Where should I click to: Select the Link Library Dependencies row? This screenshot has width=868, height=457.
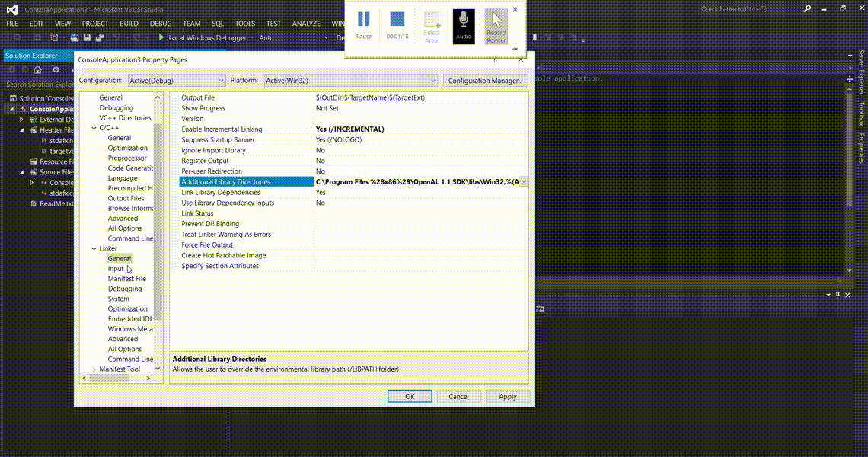click(x=353, y=192)
